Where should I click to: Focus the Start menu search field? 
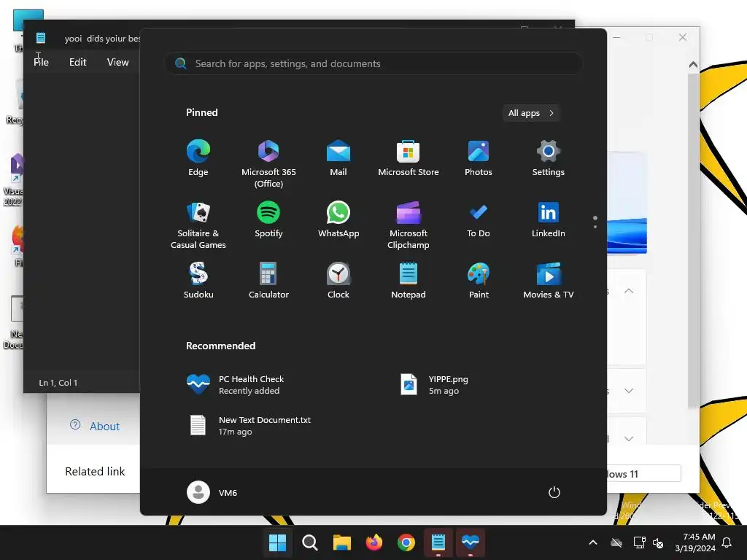(x=373, y=63)
